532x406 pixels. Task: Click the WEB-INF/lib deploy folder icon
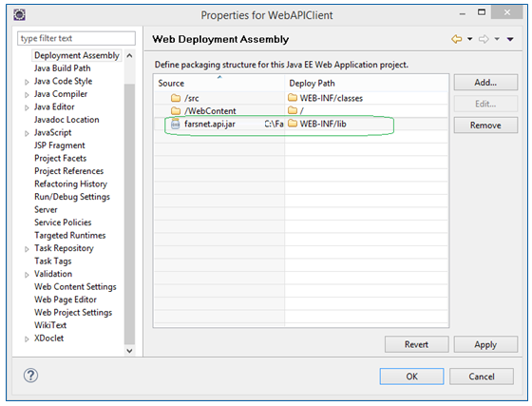293,124
